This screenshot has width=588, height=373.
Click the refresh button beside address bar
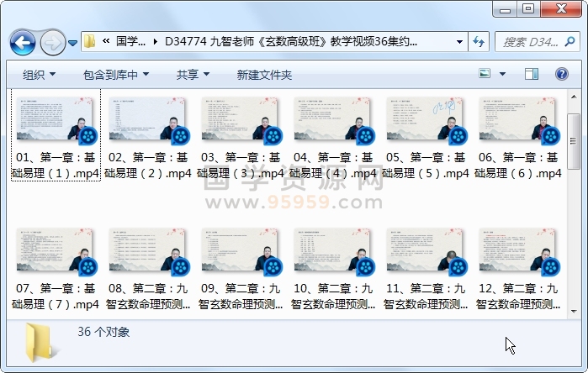pyautogui.click(x=479, y=41)
